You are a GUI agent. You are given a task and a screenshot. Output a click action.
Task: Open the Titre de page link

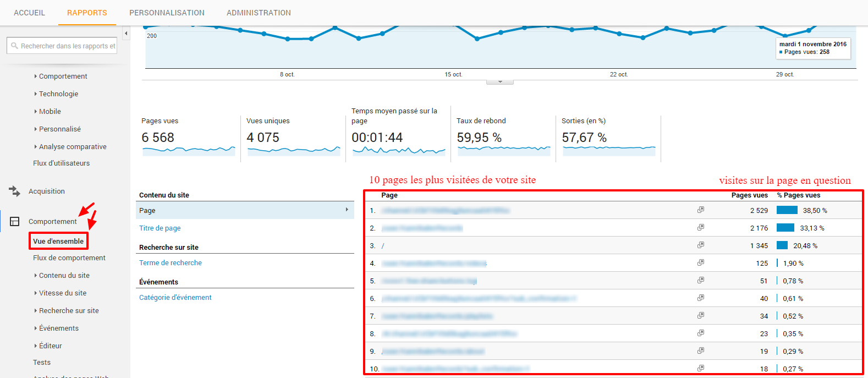(x=160, y=228)
